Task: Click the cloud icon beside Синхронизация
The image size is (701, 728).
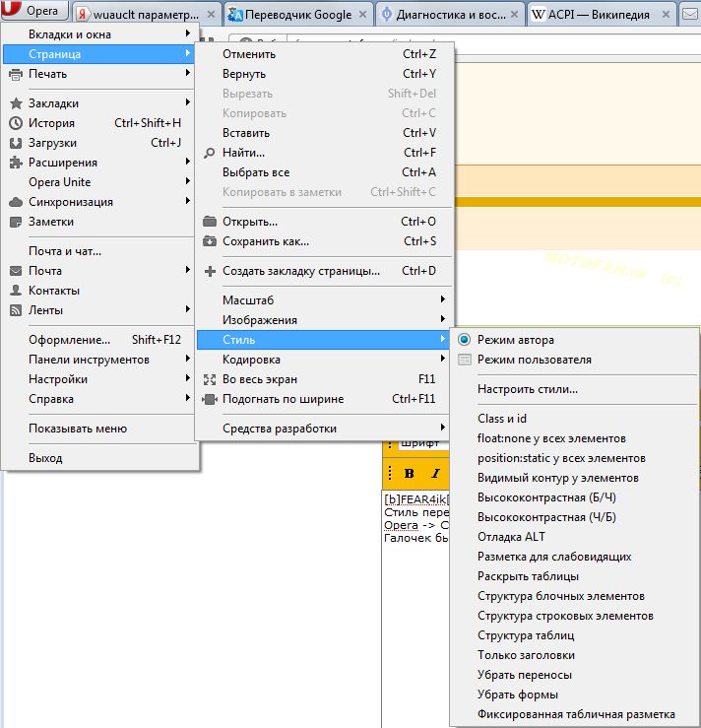Action: tap(16, 202)
